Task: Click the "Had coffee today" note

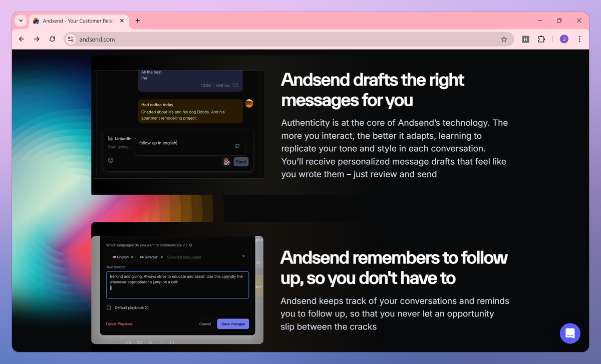Action: coord(190,111)
